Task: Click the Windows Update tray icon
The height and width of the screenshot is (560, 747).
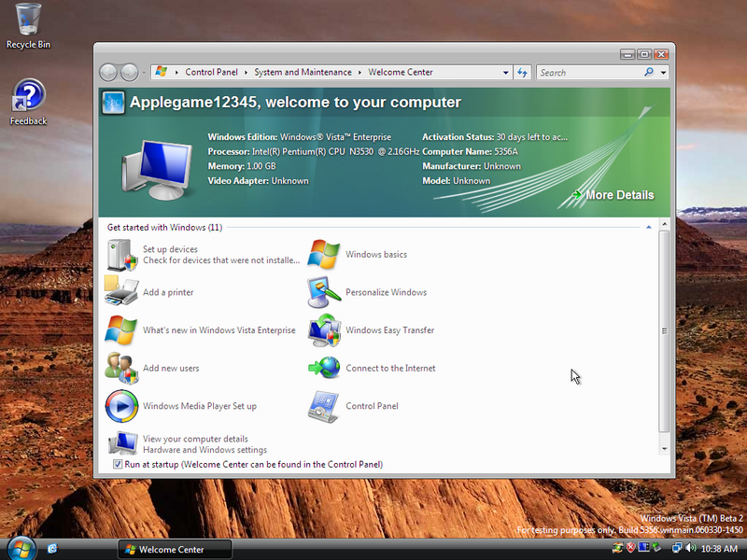Action: pyautogui.click(x=617, y=548)
